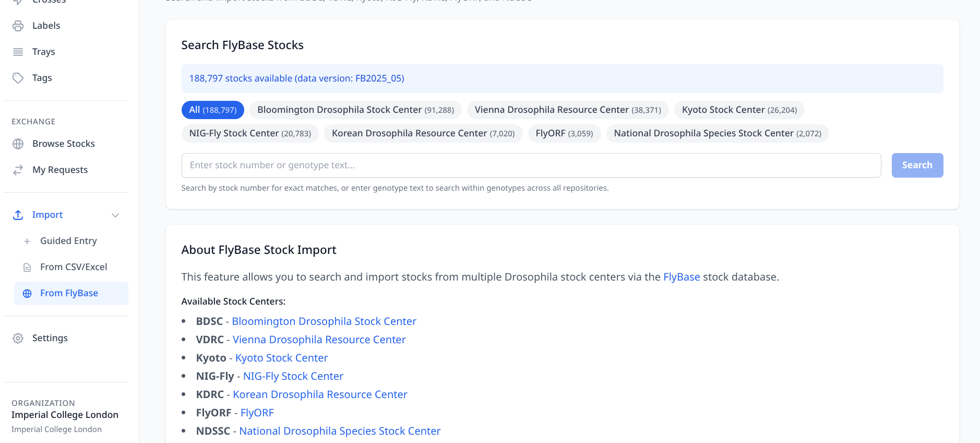Open National Drosophila Species Stock Center link
The width and height of the screenshot is (980, 443).
pyautogui.click(x=340, y=431)
